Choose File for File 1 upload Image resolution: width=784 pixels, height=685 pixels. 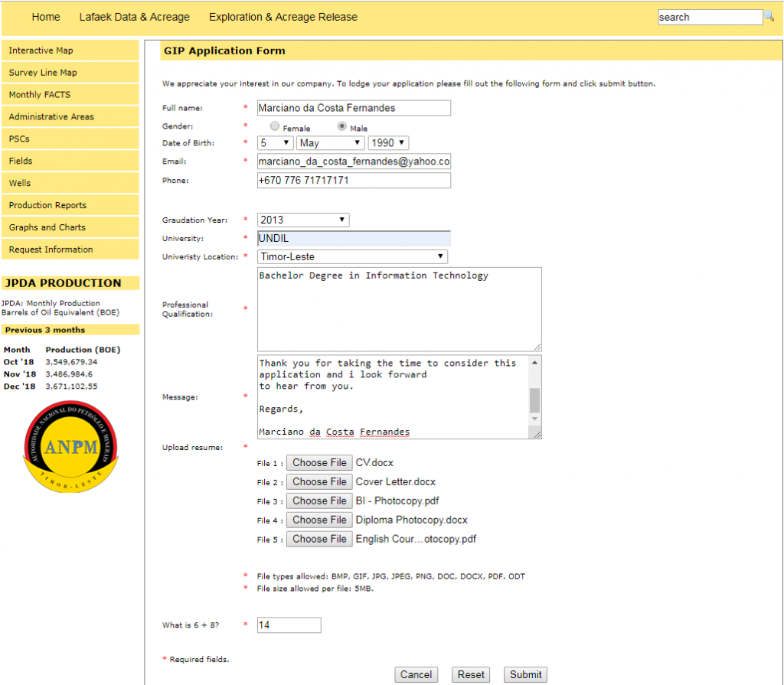(x=319, y=463)
